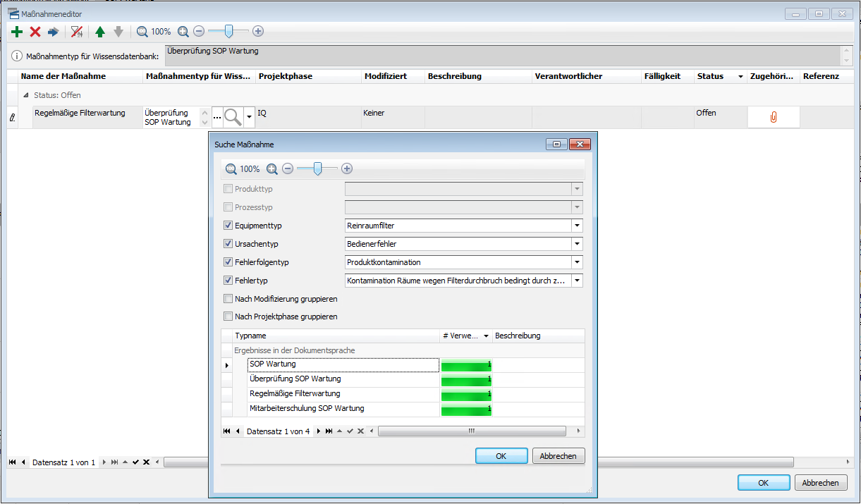Click the green plus add icon
Viewport: 861px width, 504px height.
[17, 32]
